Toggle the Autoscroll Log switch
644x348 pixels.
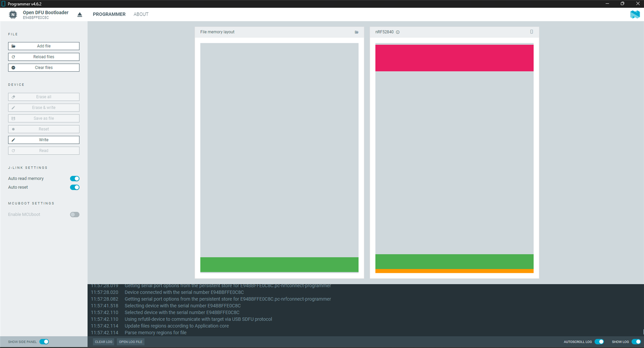point(599,342)
